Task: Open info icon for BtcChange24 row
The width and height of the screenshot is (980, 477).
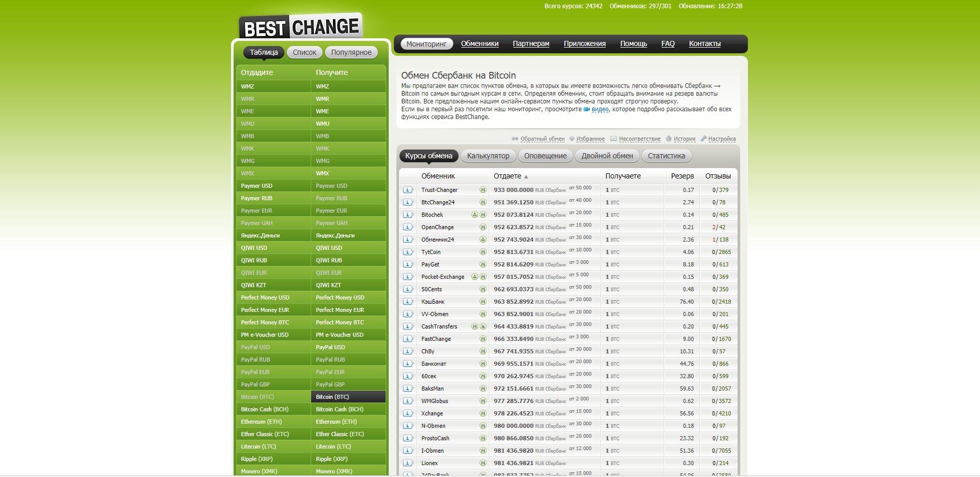Action: [x=408, y=202]
